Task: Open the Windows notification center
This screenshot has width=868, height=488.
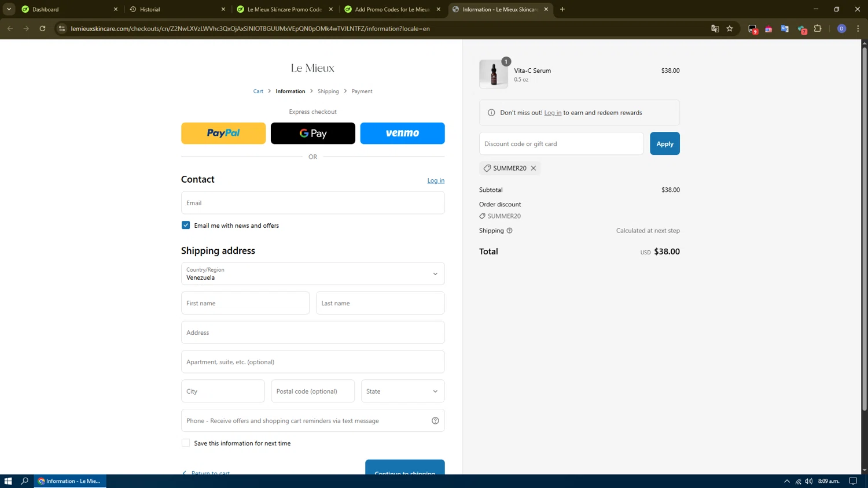Action: 853,481
